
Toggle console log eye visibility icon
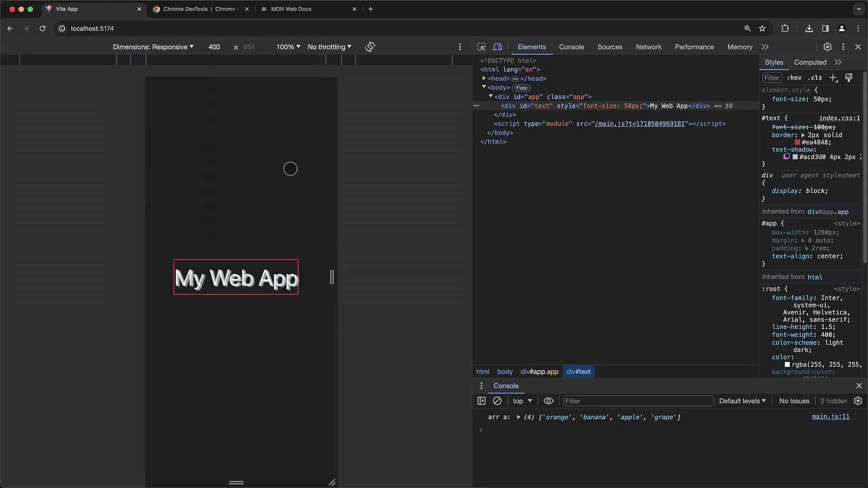pos(548,400)
